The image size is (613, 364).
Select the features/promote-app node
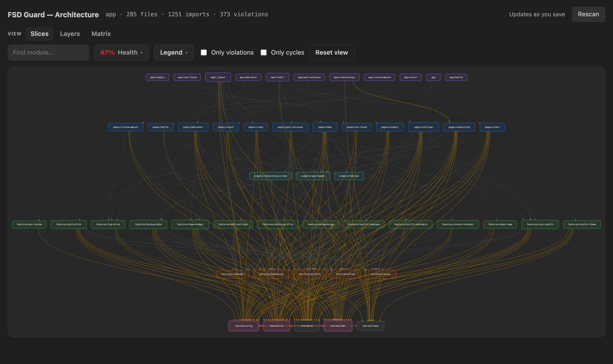click(321, 225)
